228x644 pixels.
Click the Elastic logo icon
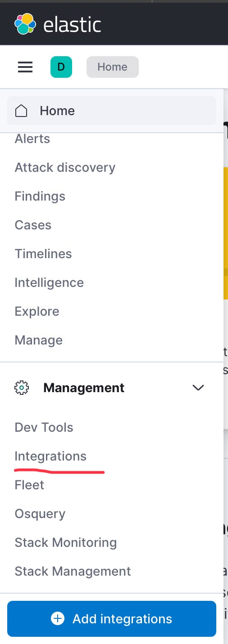[25, 24]
